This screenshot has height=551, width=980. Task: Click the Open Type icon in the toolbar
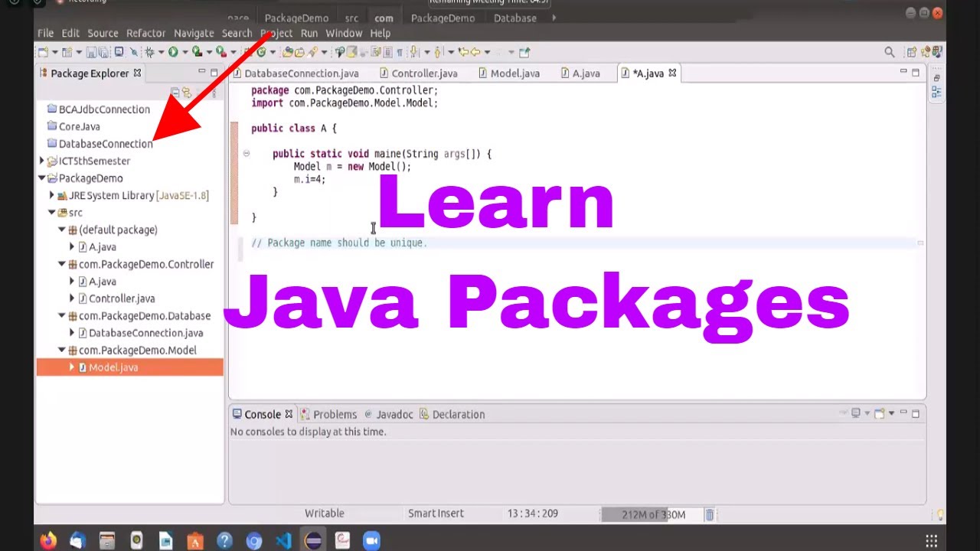(288, 52)
